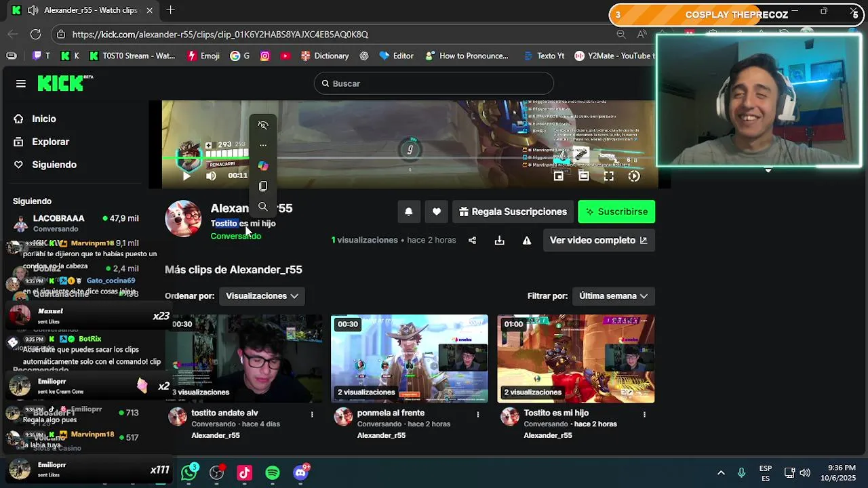Open the TOSTO Stream bookmark
868x488 pixels.
(132, 56)
